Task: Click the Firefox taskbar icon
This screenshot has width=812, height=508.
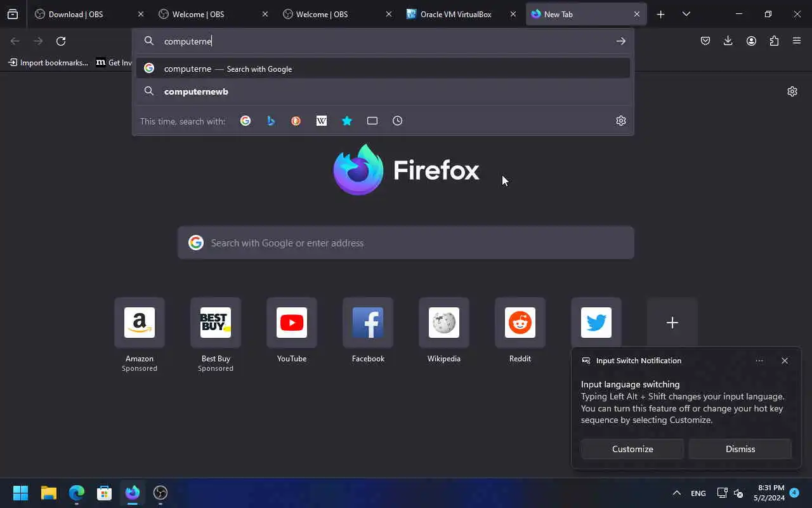Action: pos(133,493)
